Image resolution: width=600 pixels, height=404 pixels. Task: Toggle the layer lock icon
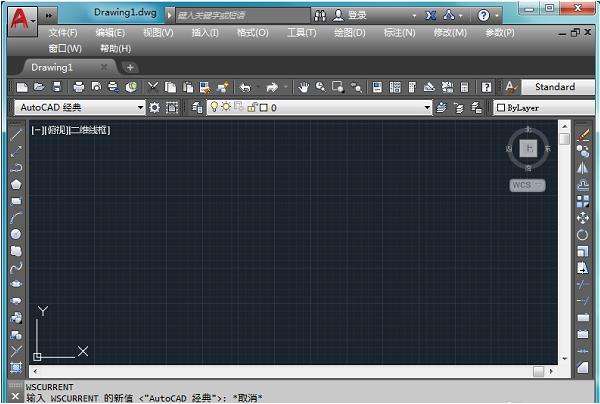[251, 107]
